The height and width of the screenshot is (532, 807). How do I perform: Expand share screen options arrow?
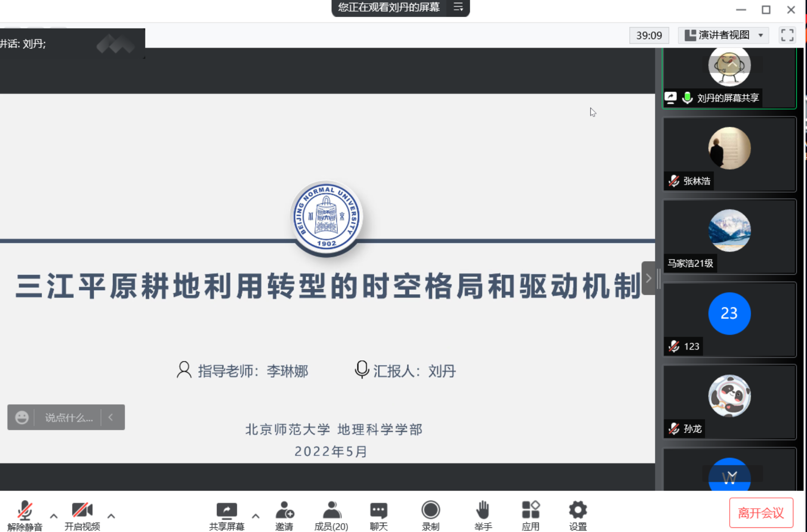(256, 516)
